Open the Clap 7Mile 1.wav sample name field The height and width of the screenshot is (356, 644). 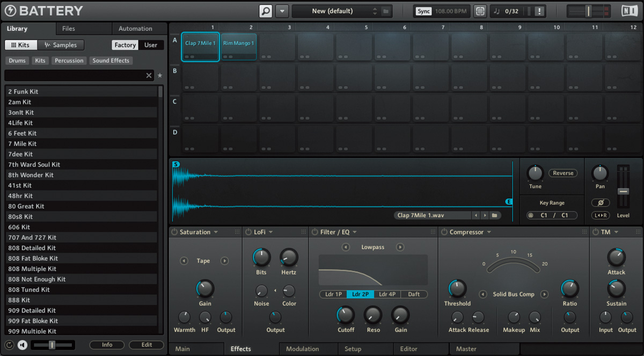point(432,215)
